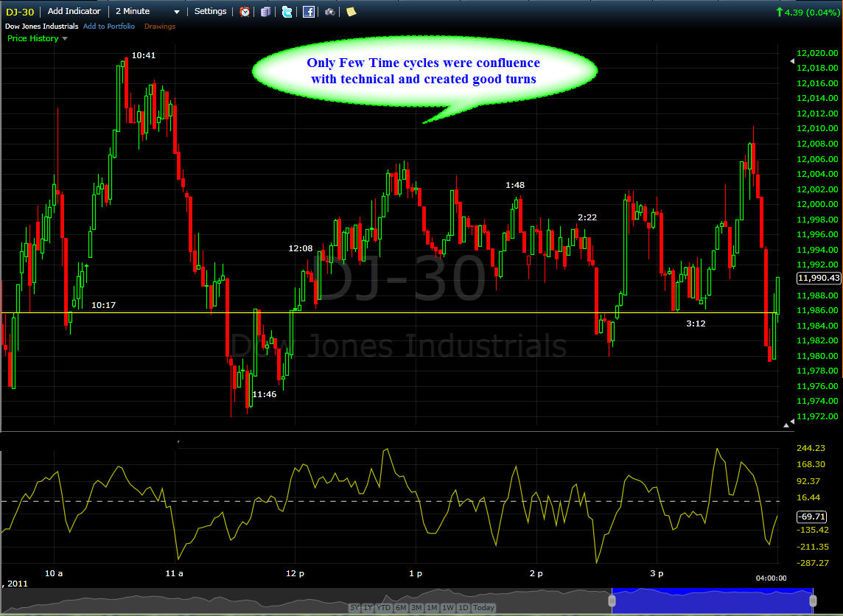Click the 2:22 time label

pos(587,217)
